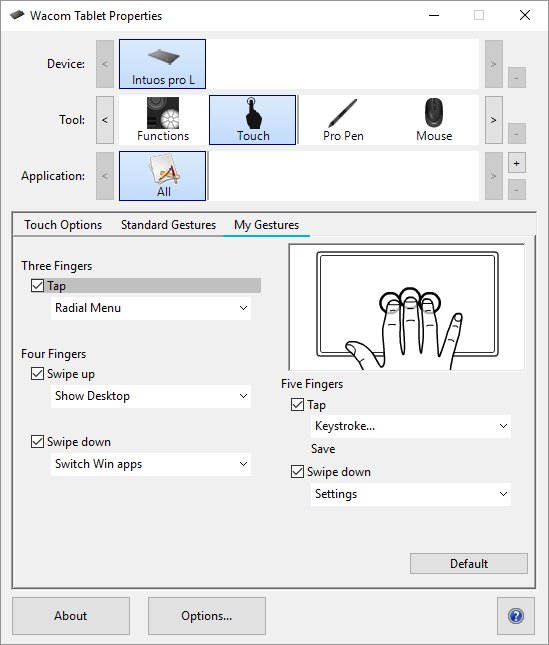This screenshot has height=645, width=549.
Task: Select the Intuos pro L device icon
Action: (162, 64)
